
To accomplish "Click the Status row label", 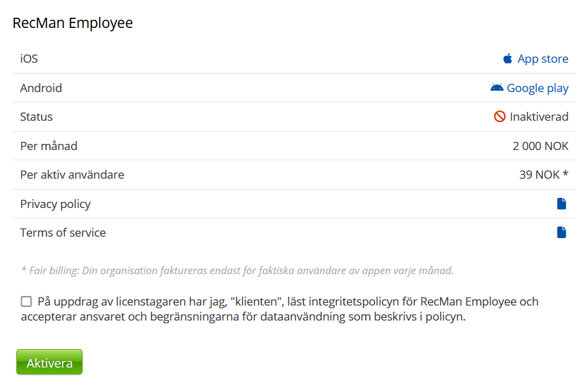I will tap(36, 117).
